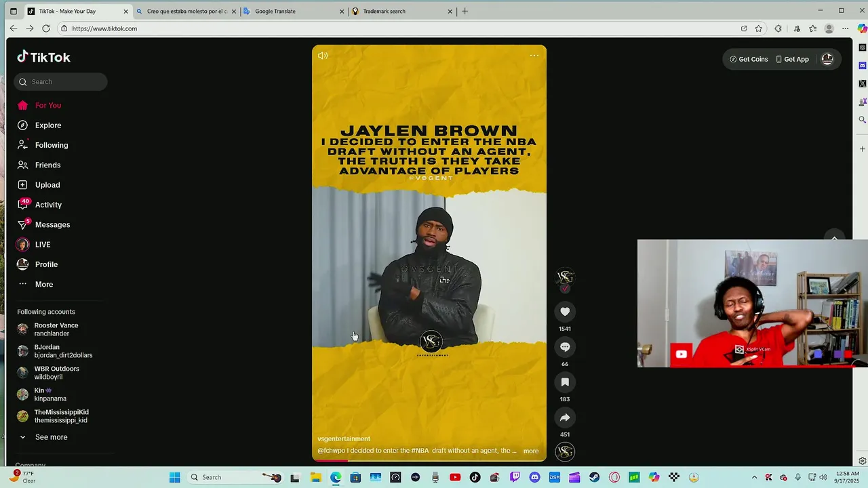The height and width of the screenshot is (488, 868).
Task: Open Twitch from the taskbar
Action: [x=515, y=477]
